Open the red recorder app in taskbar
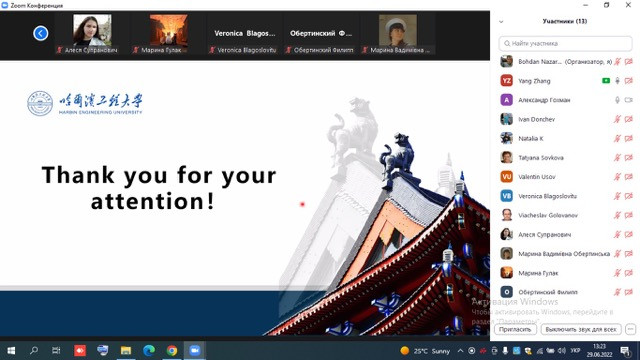The height and width of the screenshot is (360, 640). coord(80,350)
